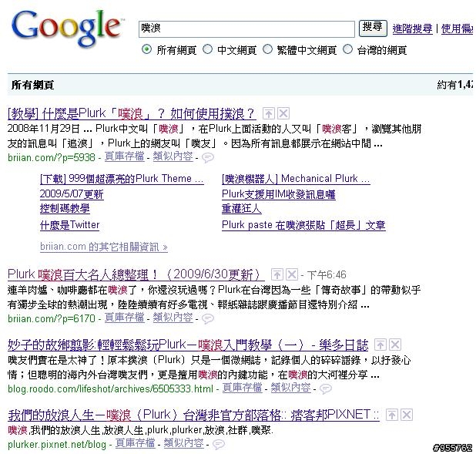Open result Plurk 噗浪百大名人總整理
Viewport: 476px width, 454px height.
(x=136, y=274)
